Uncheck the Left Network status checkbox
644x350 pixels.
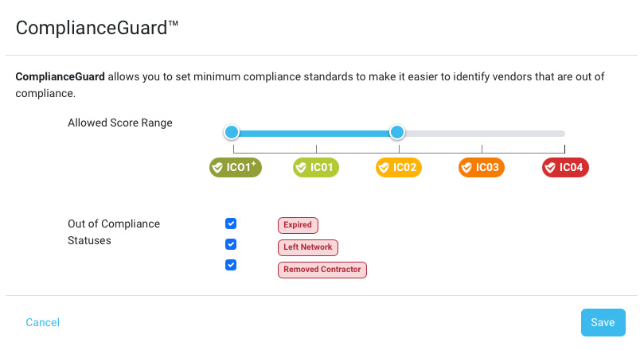[231, 244]
